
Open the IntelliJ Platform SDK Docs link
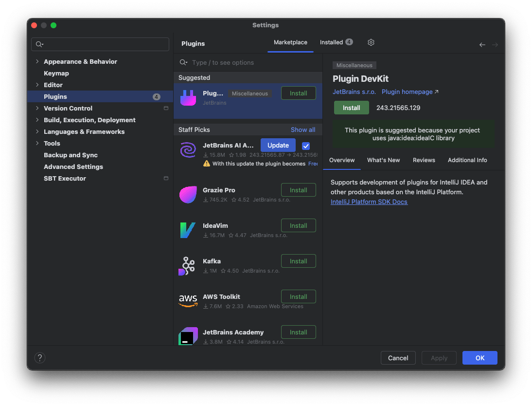pyautogui.click(x=369, y=202)
